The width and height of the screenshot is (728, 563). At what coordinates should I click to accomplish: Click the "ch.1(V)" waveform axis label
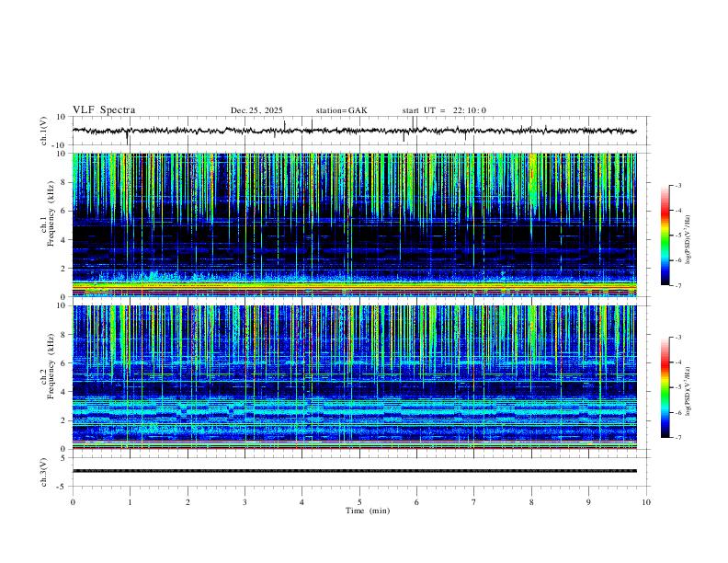[x=44, y=131]
